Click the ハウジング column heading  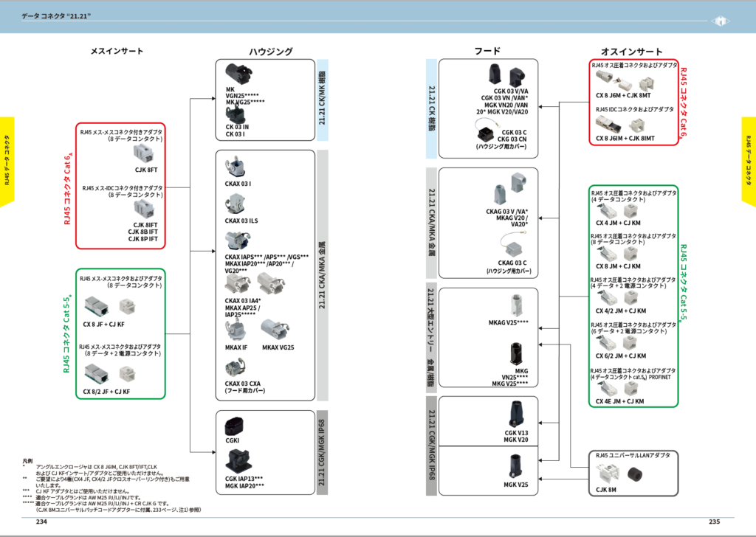click(270, 52)
